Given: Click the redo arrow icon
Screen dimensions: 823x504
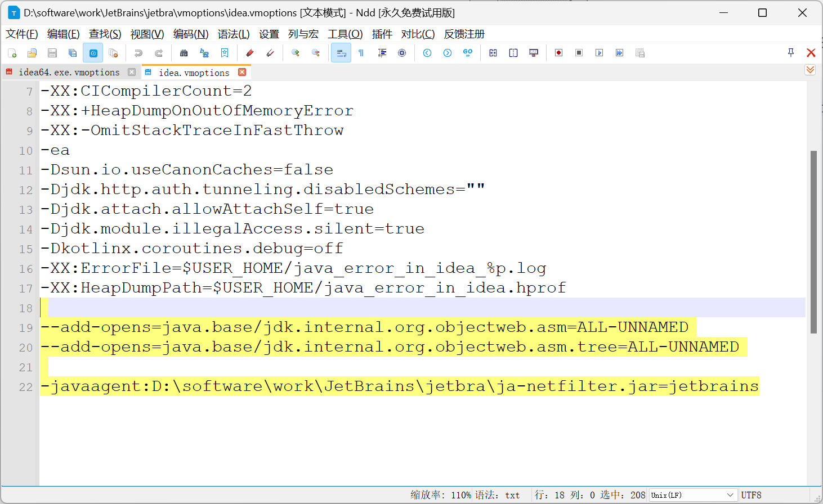Looking at the screenshot, I should pos(159,53).
